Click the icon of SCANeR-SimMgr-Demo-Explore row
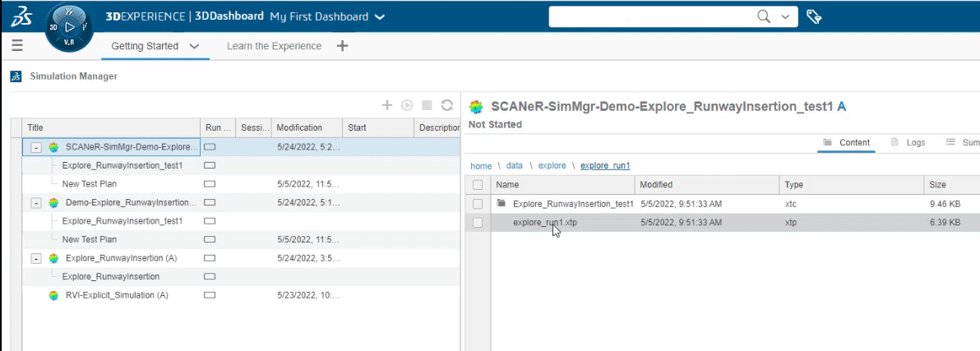The width and height of the screenshot is (980, 351). [x=53, y=147]
